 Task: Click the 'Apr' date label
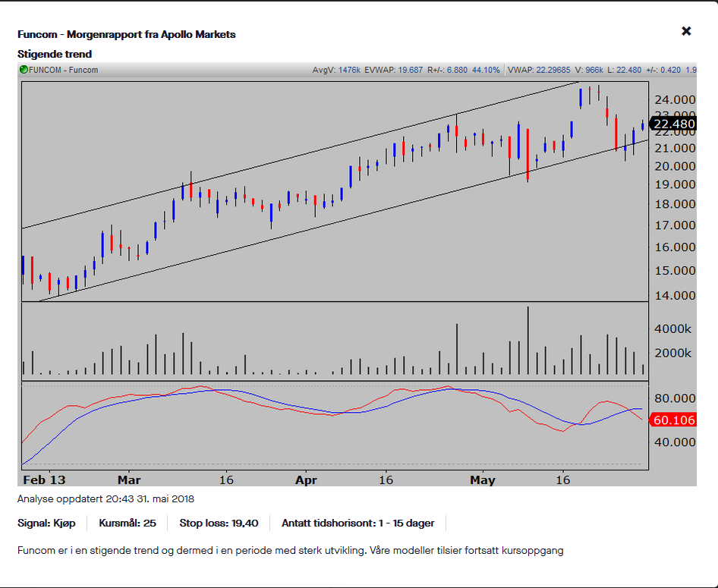306,480
